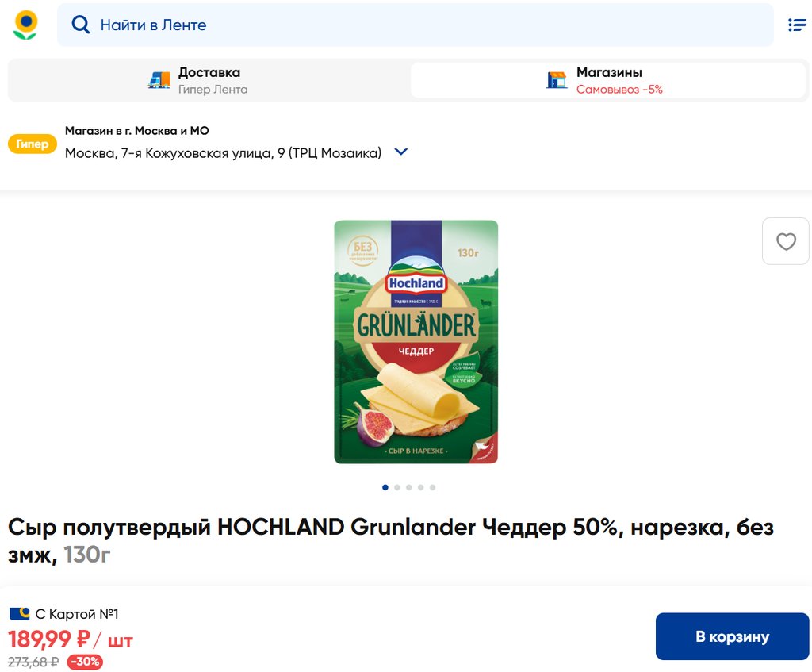Show the second product image via dot
The width and height of the screenshot is (812, 672).
click(x=397, y=487)
